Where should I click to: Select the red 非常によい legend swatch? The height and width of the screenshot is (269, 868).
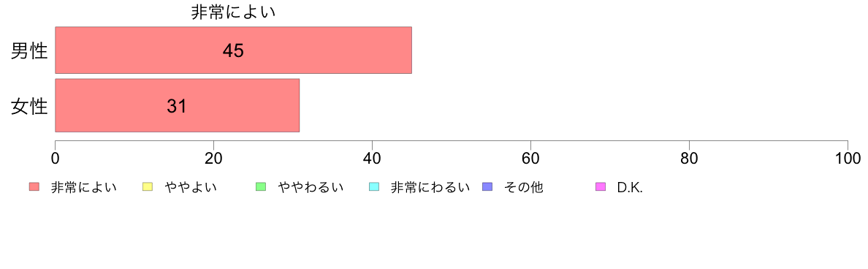click(x=34, y=187)
